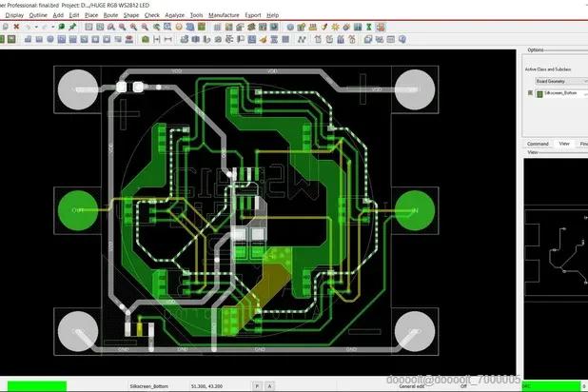Image resolution: width=588 pixels, height=392 pixels.
Task: Click the green Silkscreen_Bottom color swatch
Action: (540, 94)
